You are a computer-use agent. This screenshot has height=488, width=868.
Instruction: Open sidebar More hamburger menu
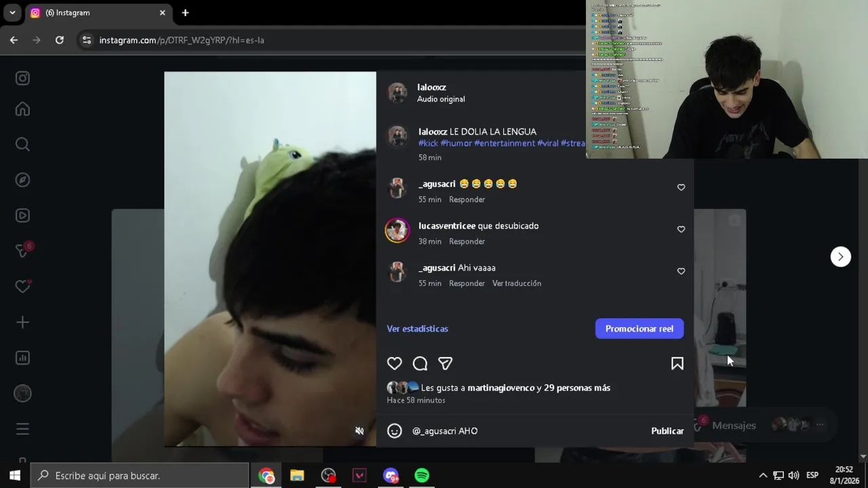click(22, 429)
